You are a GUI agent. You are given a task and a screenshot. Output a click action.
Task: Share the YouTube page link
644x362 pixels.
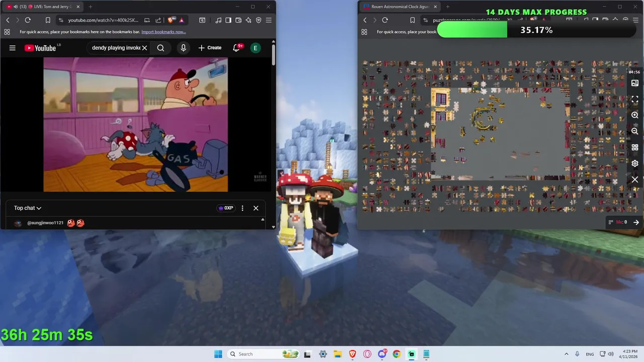158,20
